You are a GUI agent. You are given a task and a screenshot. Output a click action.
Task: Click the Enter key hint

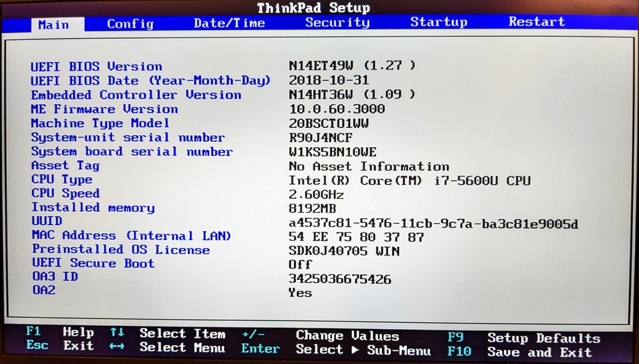pyautogui.click(x=260, y=348)
